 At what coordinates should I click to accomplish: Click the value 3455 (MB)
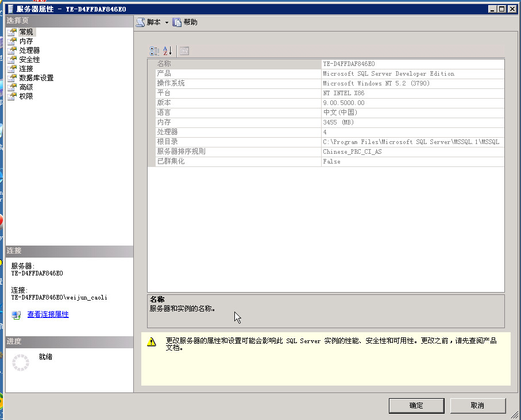click(x=338, y=123)
